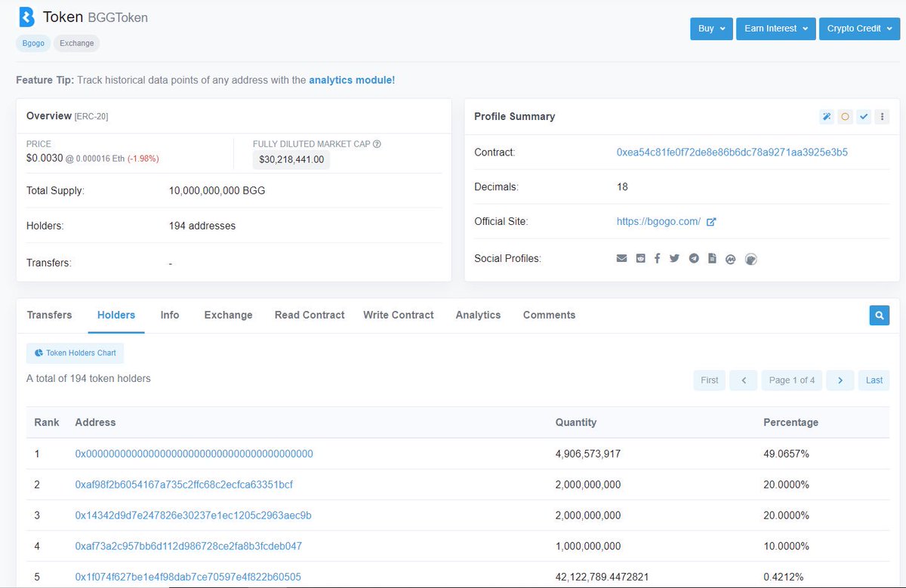
Task: Click the 0.4212% percentage cell
Action: [x=784, y=577]
